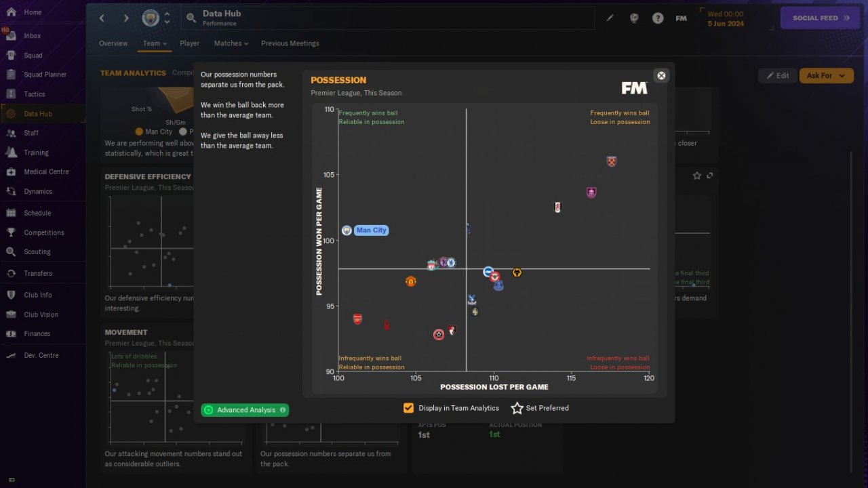868x488 pixels.
Task: Click the vertical scrollbar on the right
Action: (852, 312)
